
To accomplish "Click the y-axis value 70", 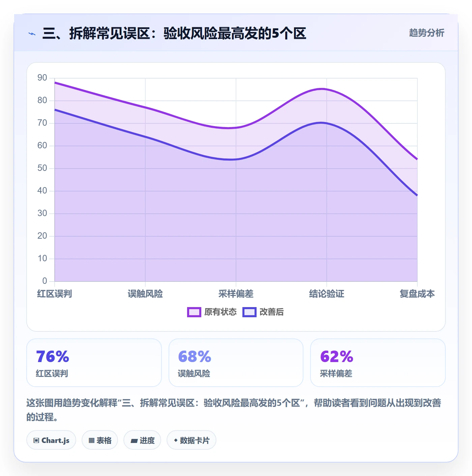I will [x=42, y=123].
